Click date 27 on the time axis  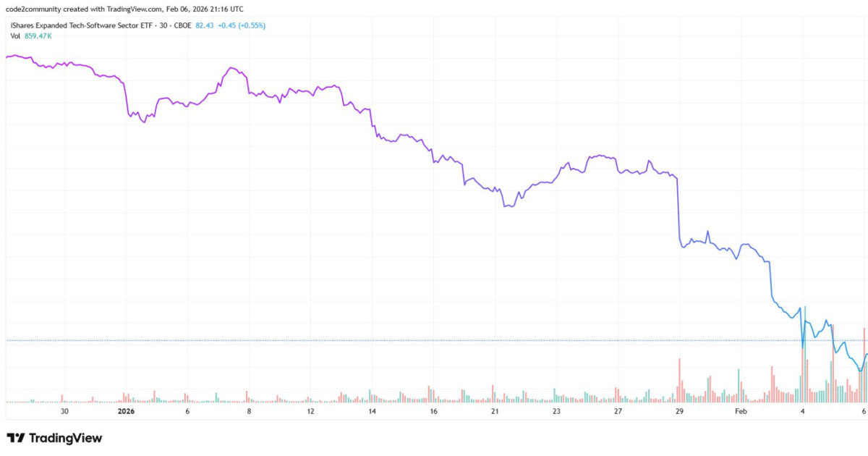pos(618,411)
